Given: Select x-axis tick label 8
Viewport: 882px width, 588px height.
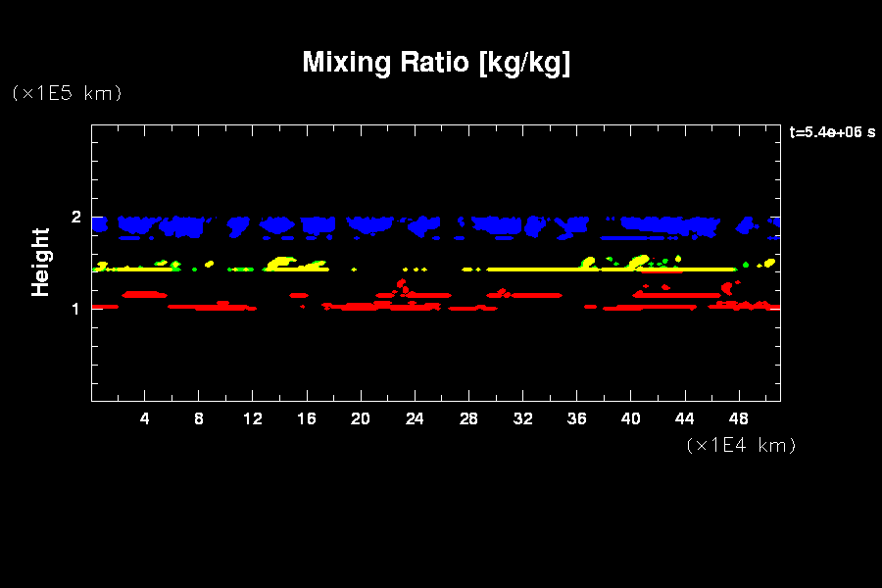Looking at the screenshot, I should pyautogui.click(x=199, y=419).
